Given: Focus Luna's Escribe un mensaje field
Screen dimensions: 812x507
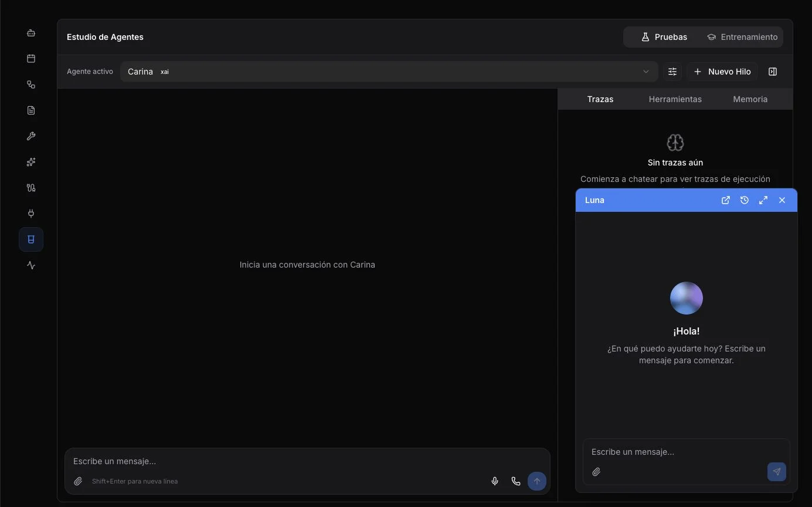Looking at the screenshot, I should coord(686,452).
